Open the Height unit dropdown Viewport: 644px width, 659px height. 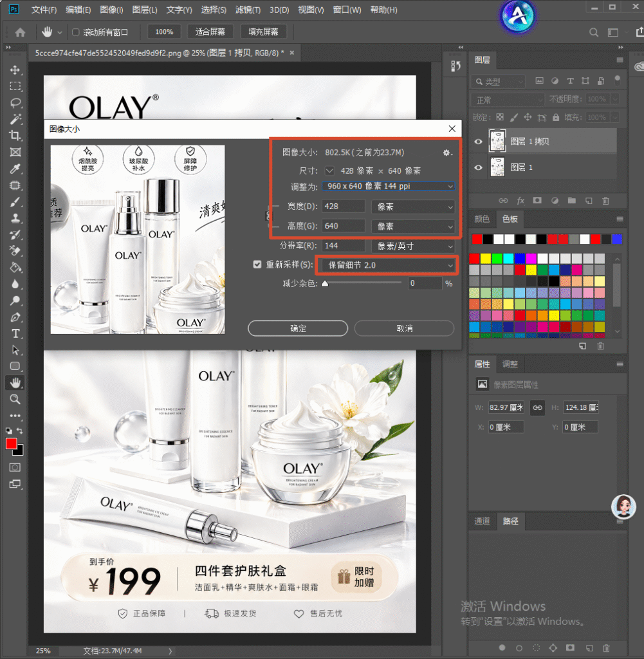pyautogui.click(x=413, y=226)
